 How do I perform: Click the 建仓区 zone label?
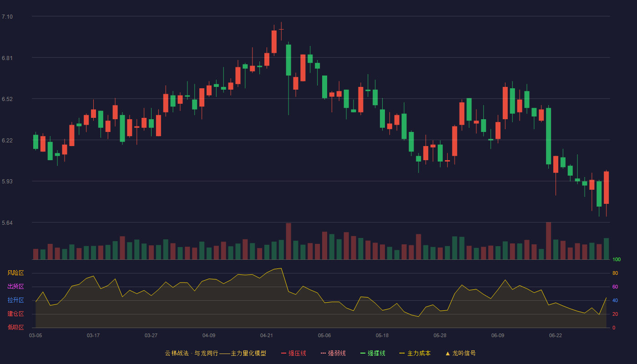pyautogui.click(x=16, y=314)
